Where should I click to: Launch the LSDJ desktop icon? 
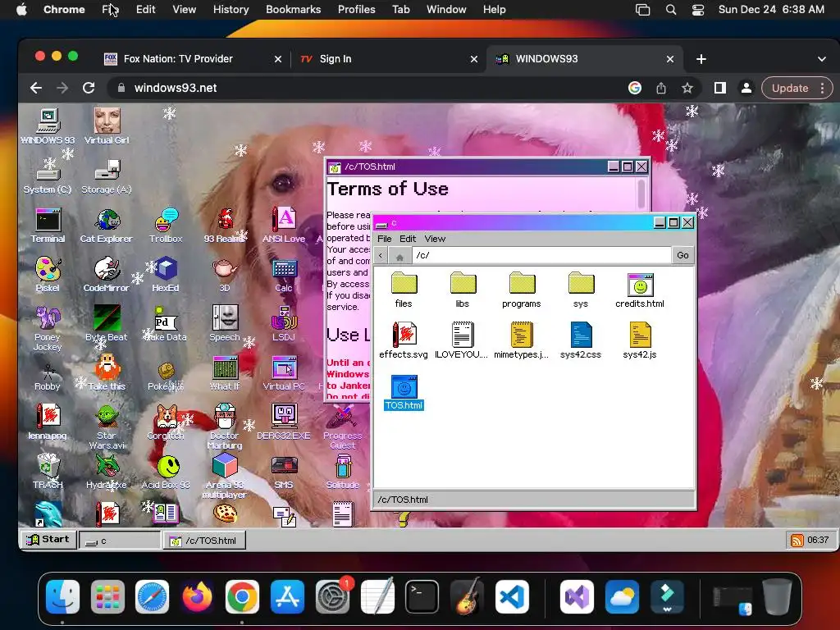point(283,323)
